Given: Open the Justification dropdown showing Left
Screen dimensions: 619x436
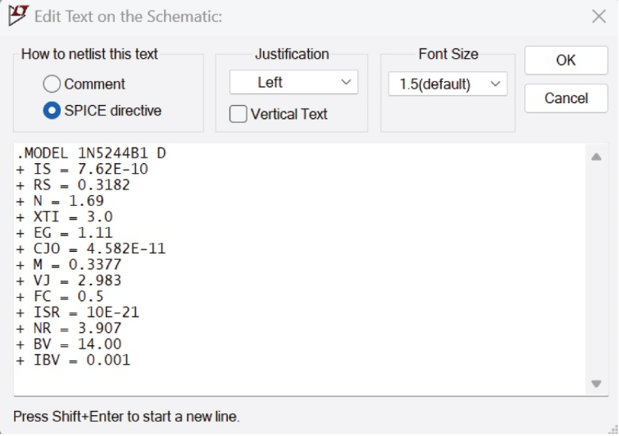Looking at the screenshot, I should click(x=293, y=82).
